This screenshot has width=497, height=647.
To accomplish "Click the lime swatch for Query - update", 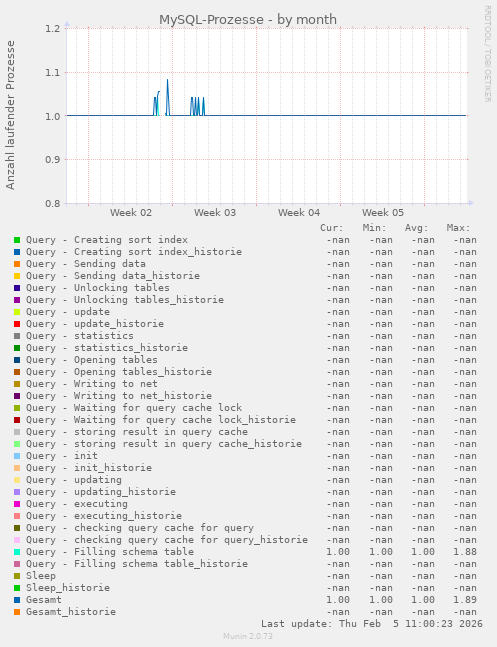I will (17, 312).
